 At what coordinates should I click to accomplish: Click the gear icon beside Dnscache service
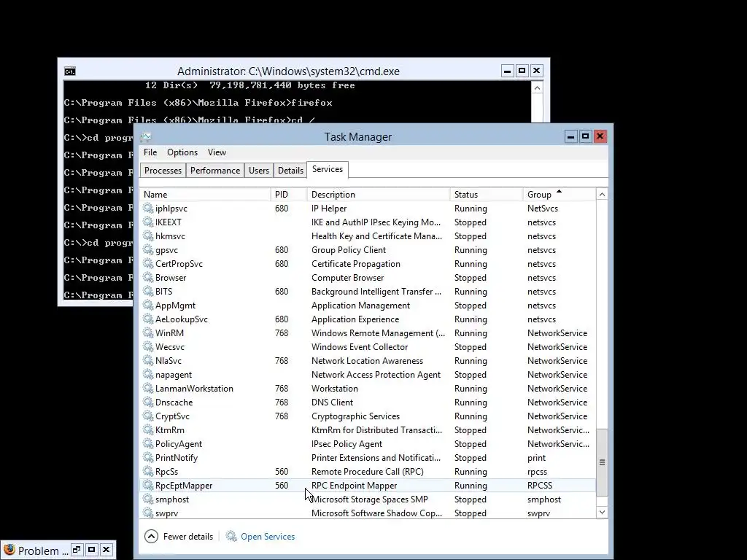[148, 402]
